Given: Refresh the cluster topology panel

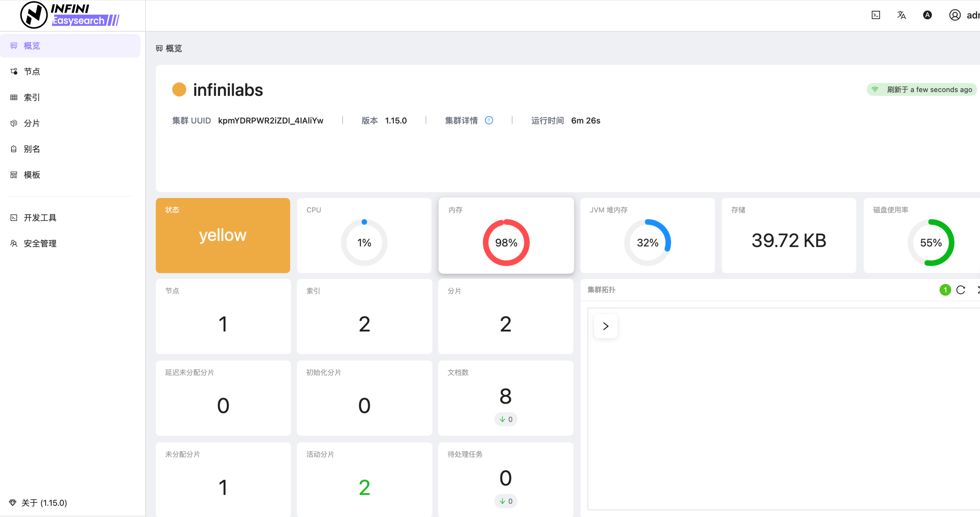Looking at the screenshot, I should tap(960, 290).
